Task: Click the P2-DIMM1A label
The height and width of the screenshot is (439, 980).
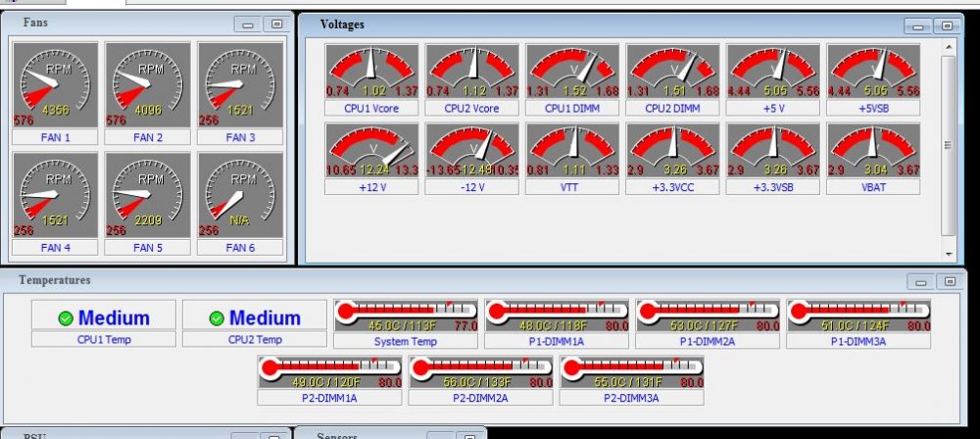Action: (x=329, y=398)
